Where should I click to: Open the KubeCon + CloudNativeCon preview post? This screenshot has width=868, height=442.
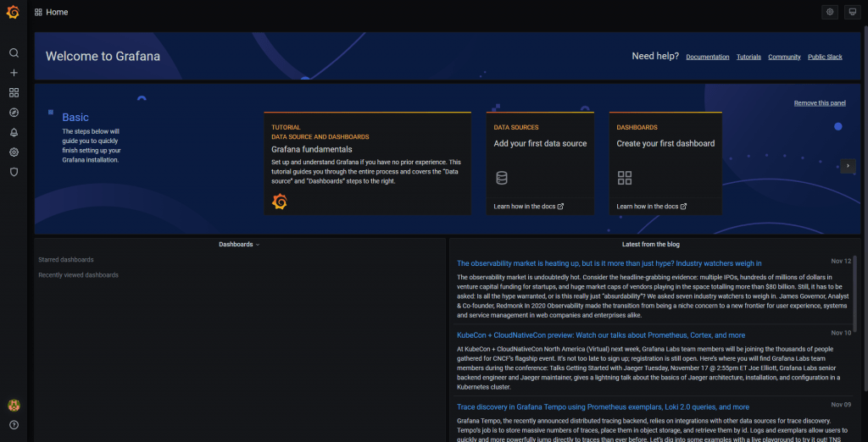pyautogui.click(x=601, y=335)
